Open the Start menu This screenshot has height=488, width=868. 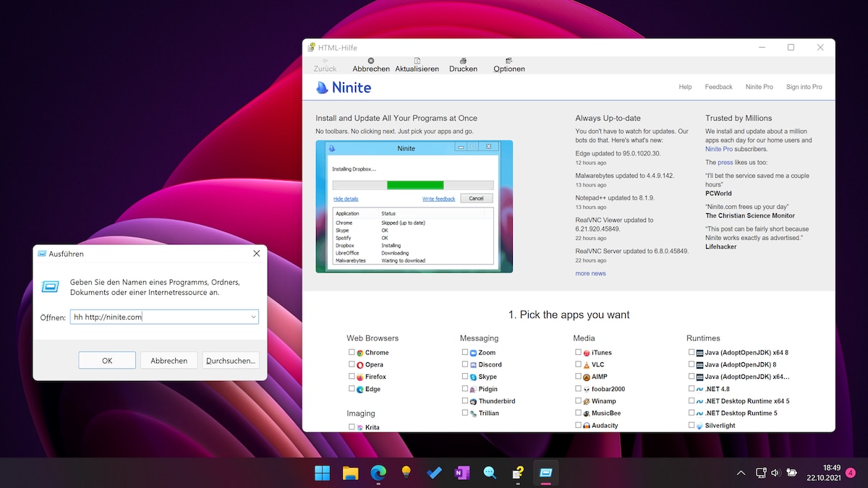coord(322,472)
